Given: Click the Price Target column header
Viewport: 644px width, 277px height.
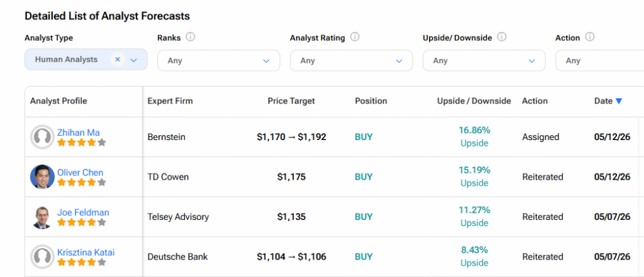Looking at the screenshot, I should (291, 101).
